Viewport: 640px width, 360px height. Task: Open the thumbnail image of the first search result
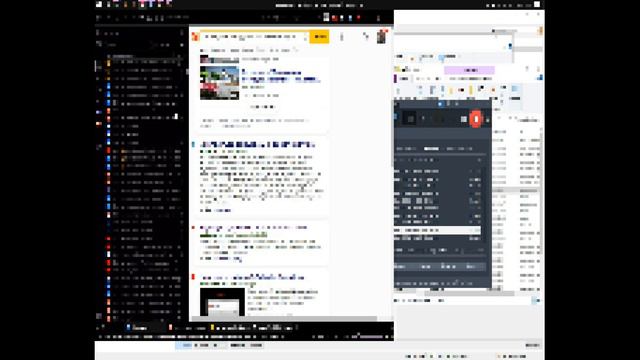click(x=219, y=83)
